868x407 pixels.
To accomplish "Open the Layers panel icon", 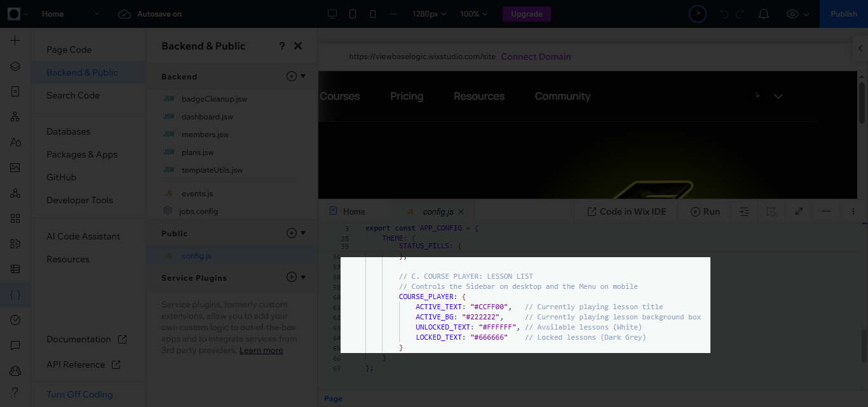I will click(15, 66).
